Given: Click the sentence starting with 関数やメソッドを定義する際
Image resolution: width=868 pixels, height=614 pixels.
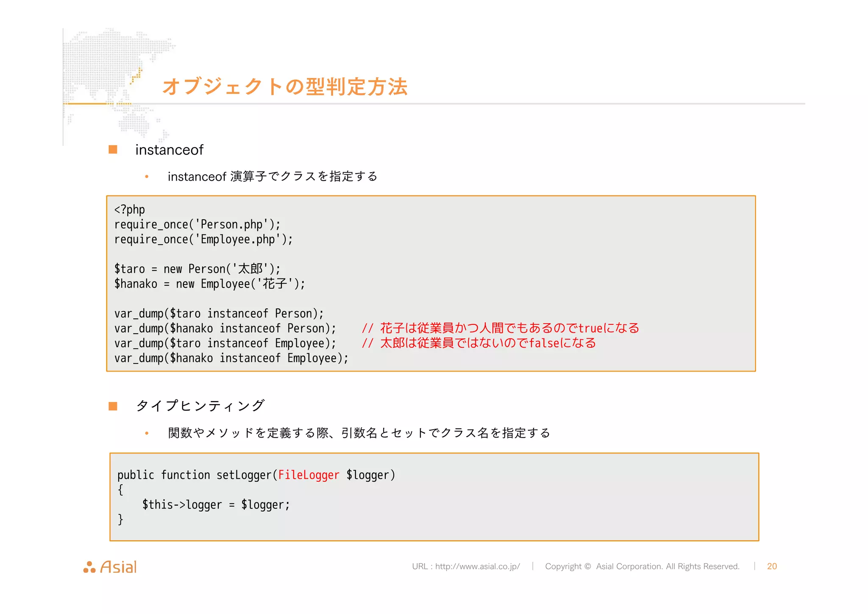Looking at the screenshot, I should click(359, 433).
